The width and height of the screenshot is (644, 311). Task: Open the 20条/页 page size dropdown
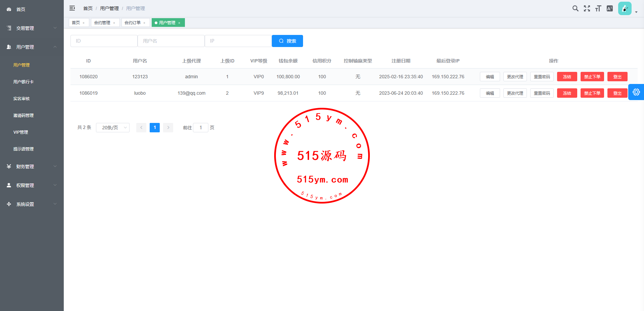coord(112,128)
